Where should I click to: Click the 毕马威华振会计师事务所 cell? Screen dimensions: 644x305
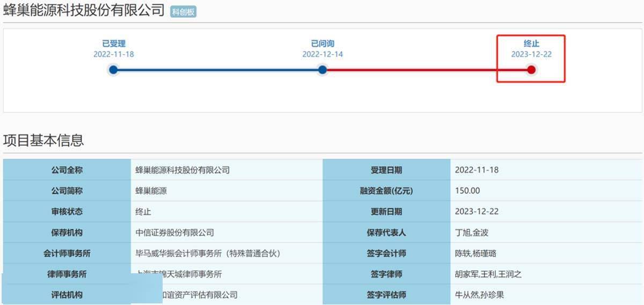click(x=226, y=253)
